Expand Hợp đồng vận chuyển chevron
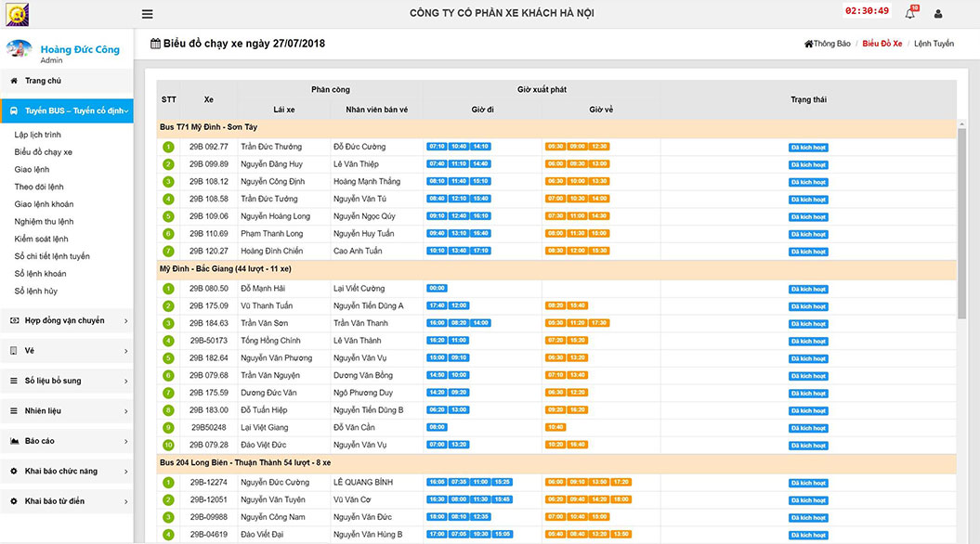Screen dimensions: 980x544 pyautogui.click(x=126, y=321)
